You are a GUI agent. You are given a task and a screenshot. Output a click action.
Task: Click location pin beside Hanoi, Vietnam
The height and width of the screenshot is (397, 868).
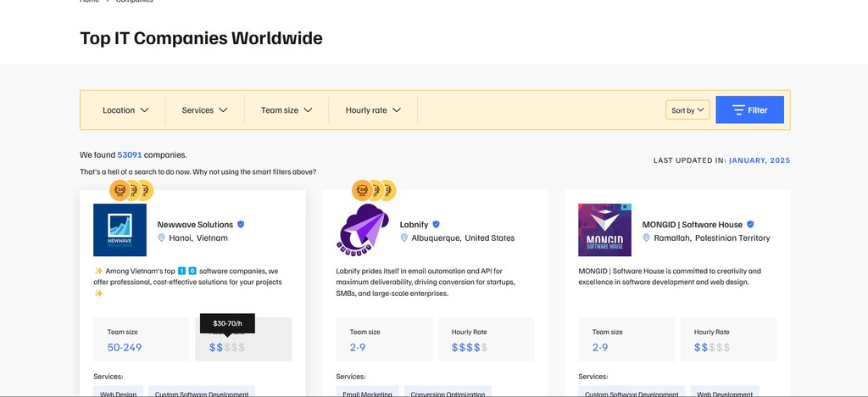tap(162, 238)
